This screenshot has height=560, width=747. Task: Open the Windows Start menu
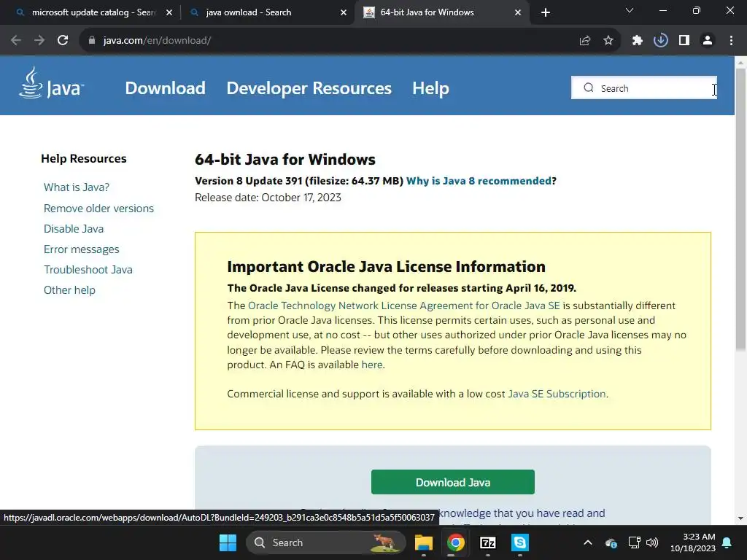tap(228, 542)
